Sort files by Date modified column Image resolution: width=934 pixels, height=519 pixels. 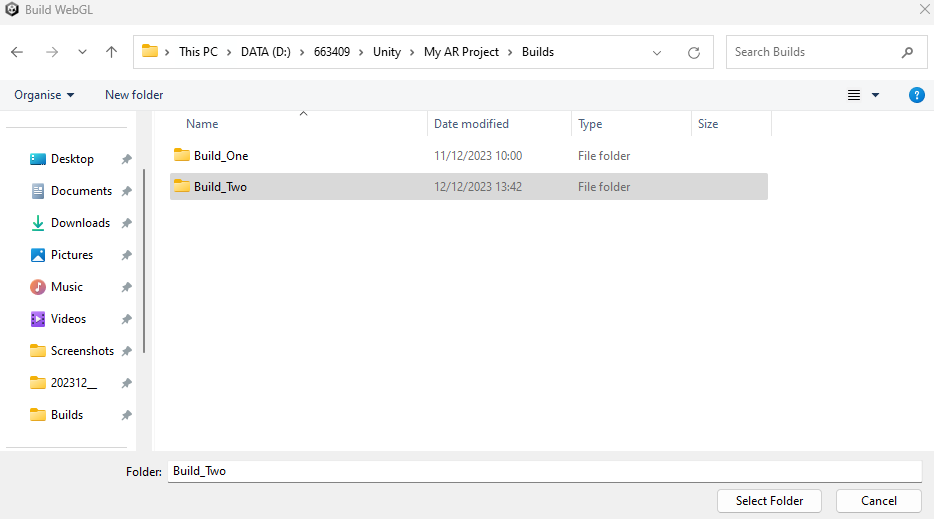[x=471, y=124]
